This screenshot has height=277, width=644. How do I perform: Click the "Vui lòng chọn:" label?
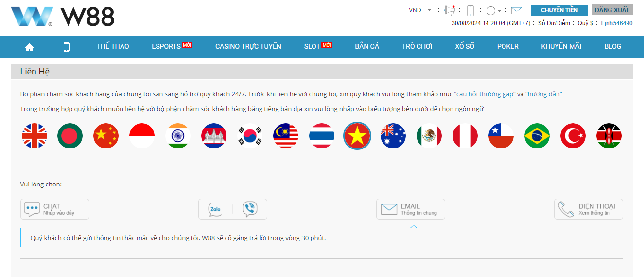41,185
